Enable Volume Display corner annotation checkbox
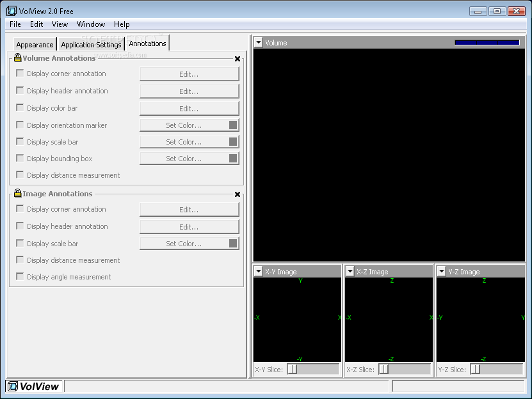The width and height of the screenshot is (532, 399). pos(20,74)
